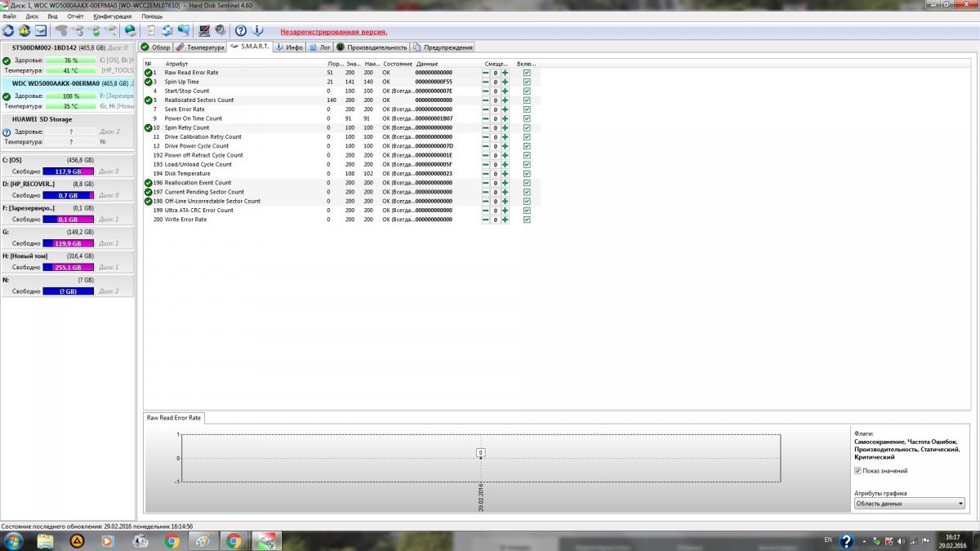Click the 76 % health bar

point(71,60)
